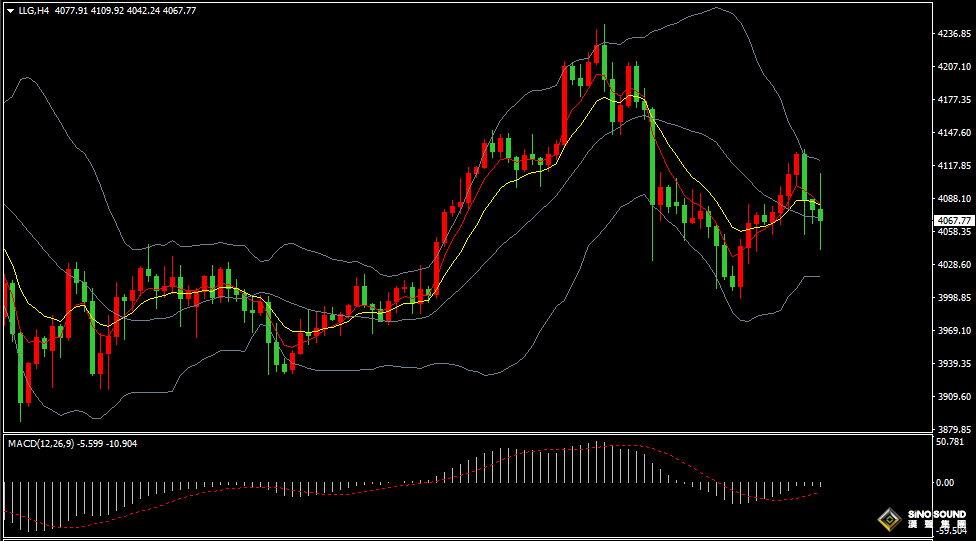Click the MACD 0.00 zero-level label
Viewport: 976px width, 541px height.
click(945, 482)
